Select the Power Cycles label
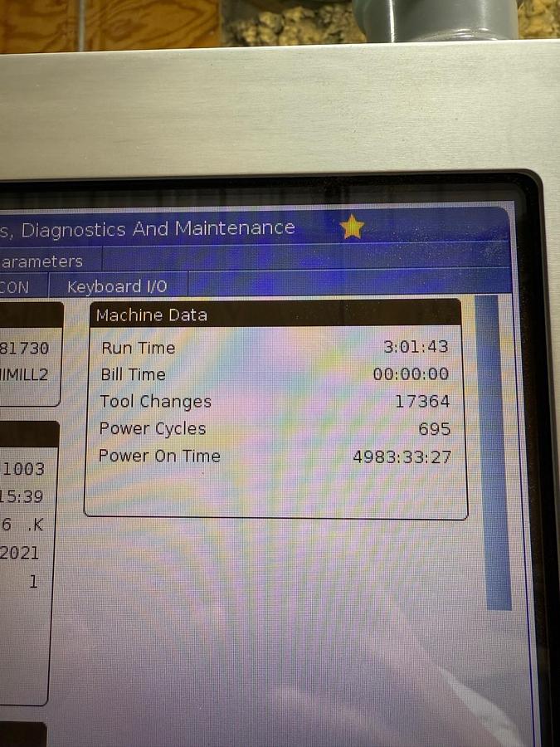This screenshot has width=560, height=747. (152, 429)
